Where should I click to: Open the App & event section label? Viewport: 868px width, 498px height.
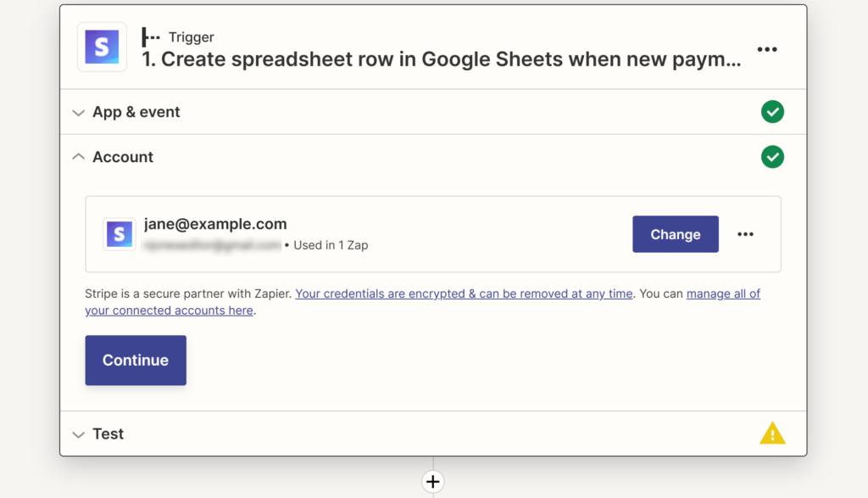click(x=136, y=112)
